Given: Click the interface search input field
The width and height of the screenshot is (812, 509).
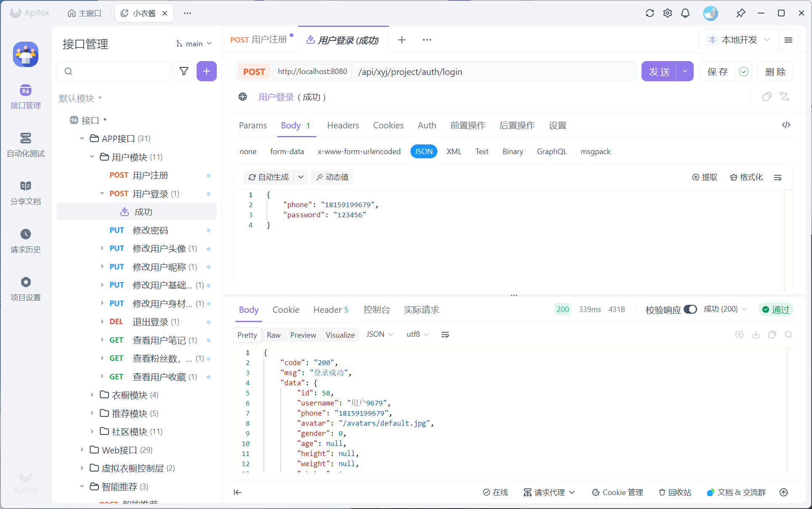Looking at the screenshot, I should tap(120, 71).
